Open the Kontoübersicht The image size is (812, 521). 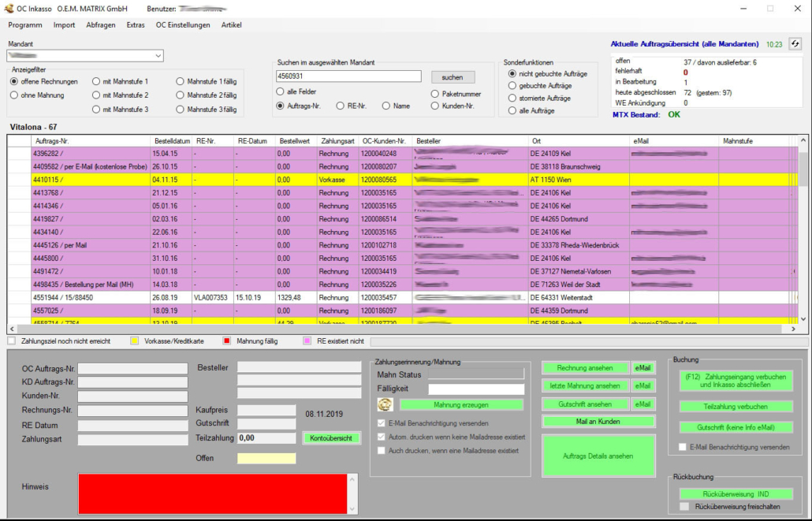(332, 437)
